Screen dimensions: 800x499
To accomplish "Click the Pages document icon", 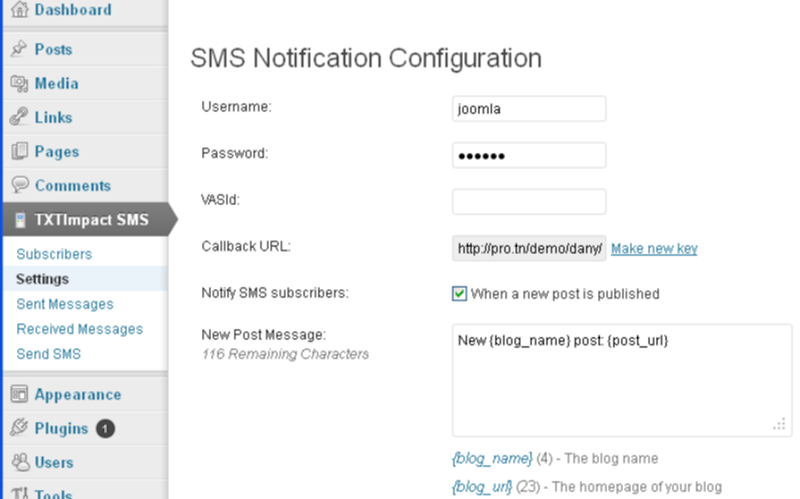I will 19,151.
